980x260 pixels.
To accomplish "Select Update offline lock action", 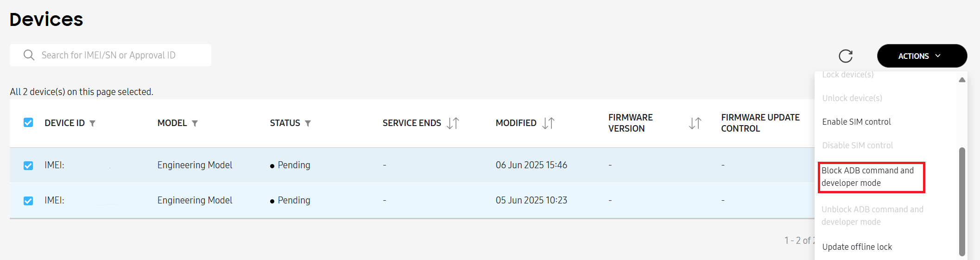I will point(857,247).
